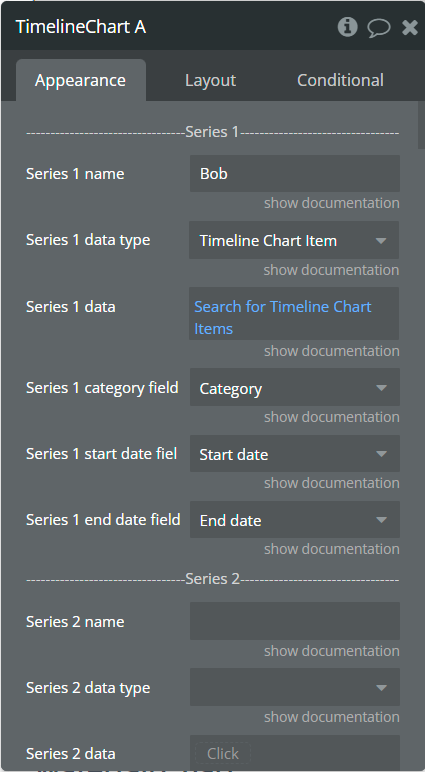
Task: Open Search for Timeline Chart Items expression
Action: tap(294, 314)
